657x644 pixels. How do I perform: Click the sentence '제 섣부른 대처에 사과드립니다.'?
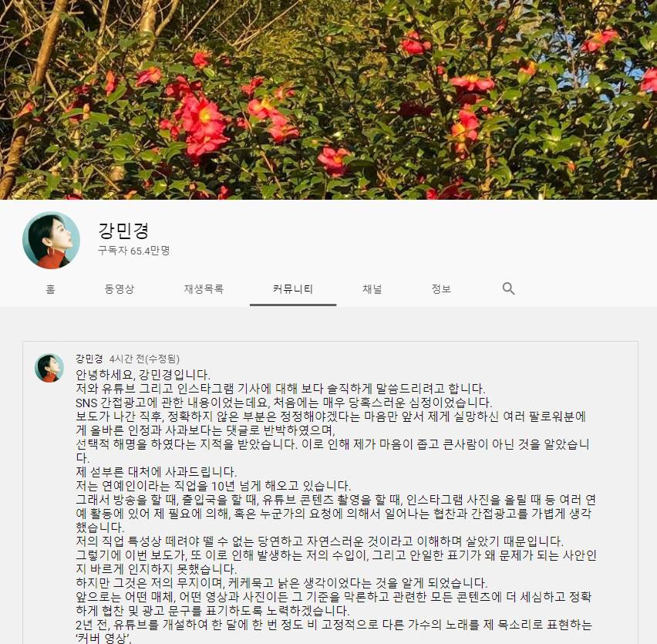[x=157, y=472]
